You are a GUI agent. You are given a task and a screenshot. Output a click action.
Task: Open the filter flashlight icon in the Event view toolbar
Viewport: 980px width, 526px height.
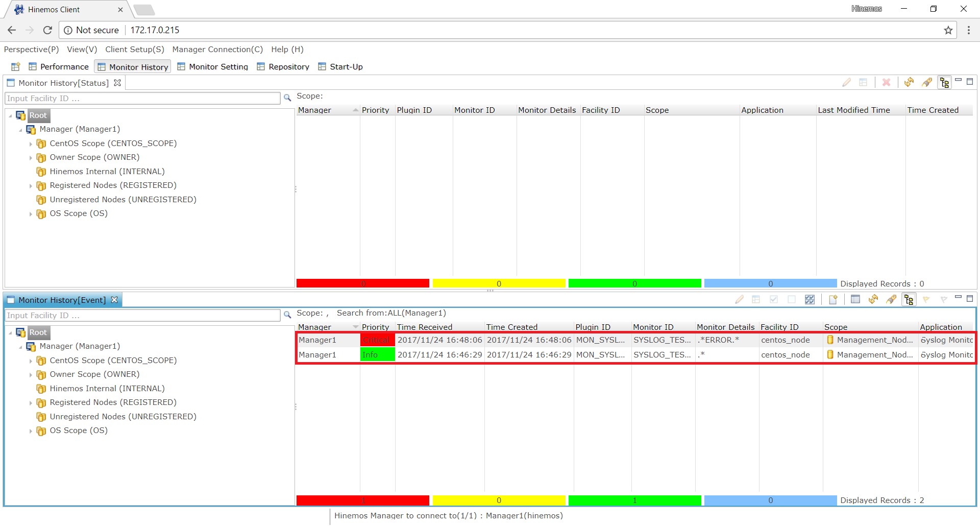coord(891,299)
